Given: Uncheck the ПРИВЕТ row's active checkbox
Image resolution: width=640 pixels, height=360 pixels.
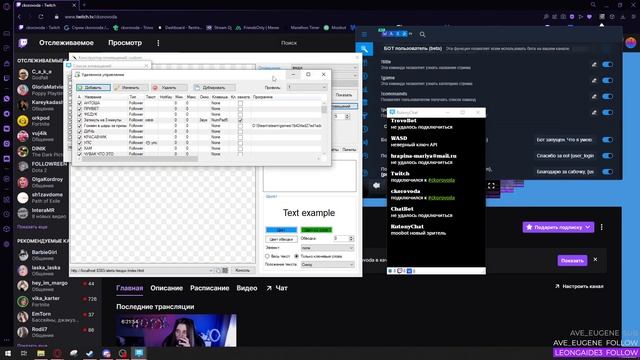Looking at the screenshot, I should tap(80, 109).
